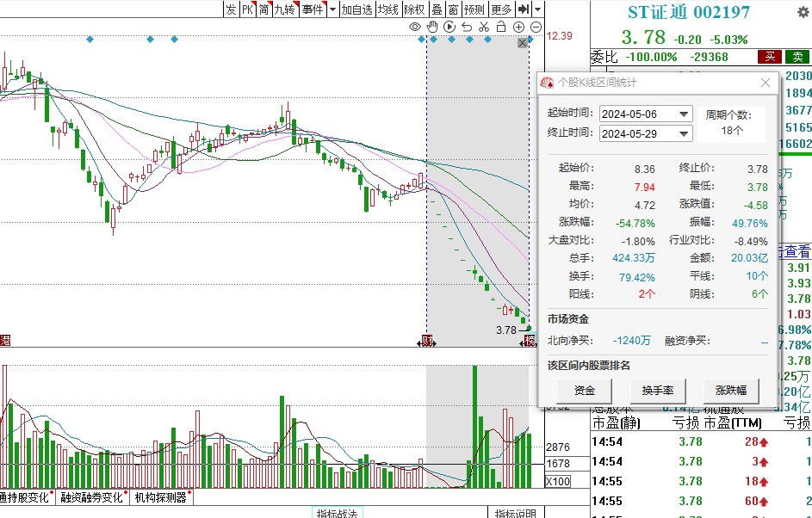Toggle chart visibility with the eye icon

(415, 27)
